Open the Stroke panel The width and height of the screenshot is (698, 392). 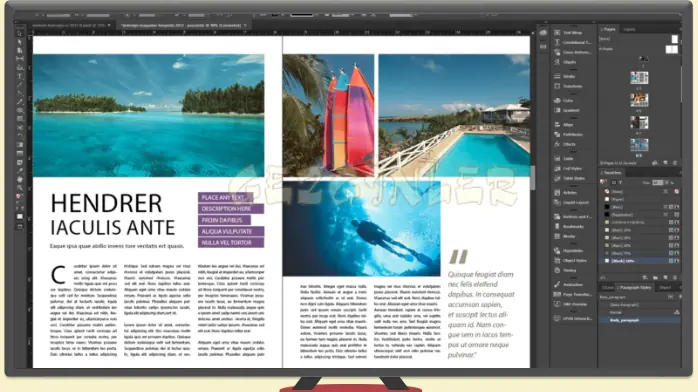click(565, 77)
